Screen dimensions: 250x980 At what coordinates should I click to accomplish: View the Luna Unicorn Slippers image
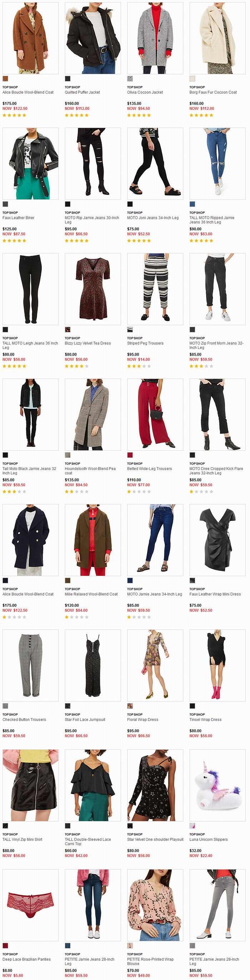pyautogui.click(x=217, y=785)
